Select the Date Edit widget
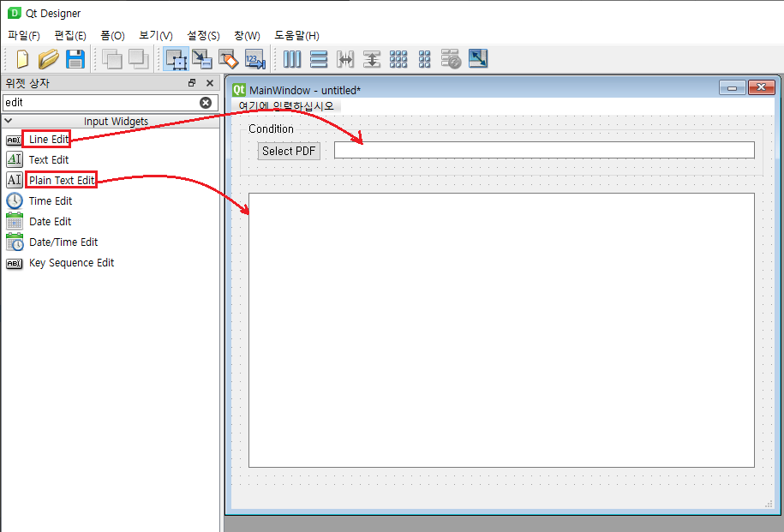 (50, 221)
